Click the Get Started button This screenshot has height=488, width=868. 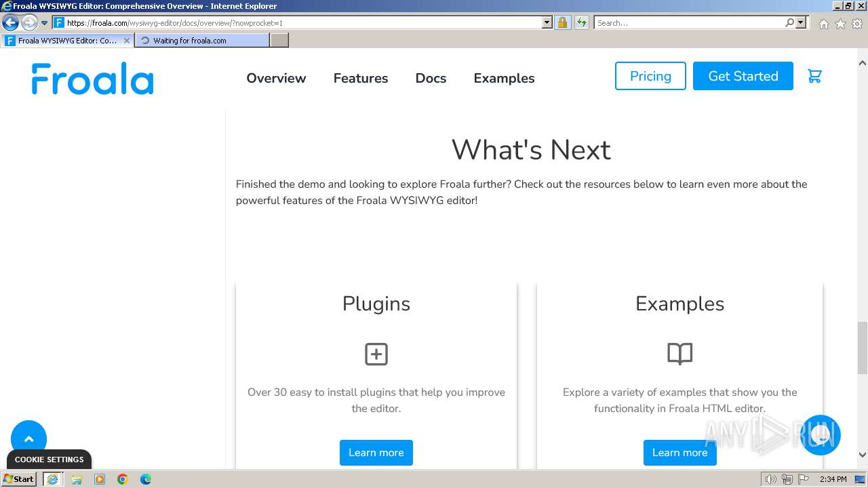point(743,76)
